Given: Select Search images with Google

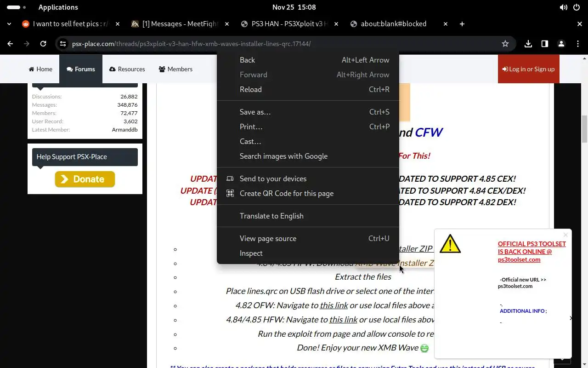Looking at the screenshot, I should pyautogui.click(x=308, y=156).
